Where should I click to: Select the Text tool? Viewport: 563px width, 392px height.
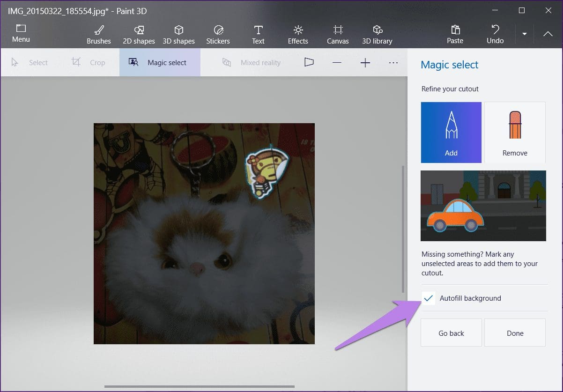pyautogui.click(x=258, y=35)
